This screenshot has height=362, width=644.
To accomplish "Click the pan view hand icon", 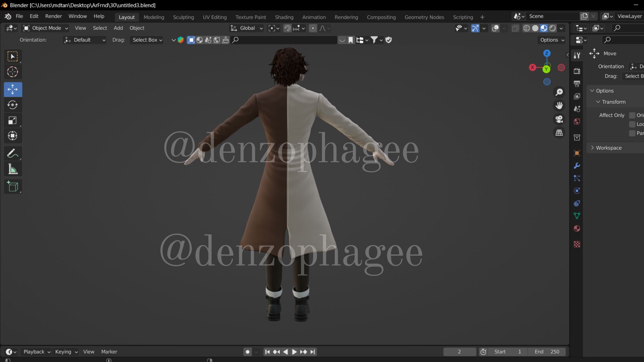I will (x=559, y=106).
